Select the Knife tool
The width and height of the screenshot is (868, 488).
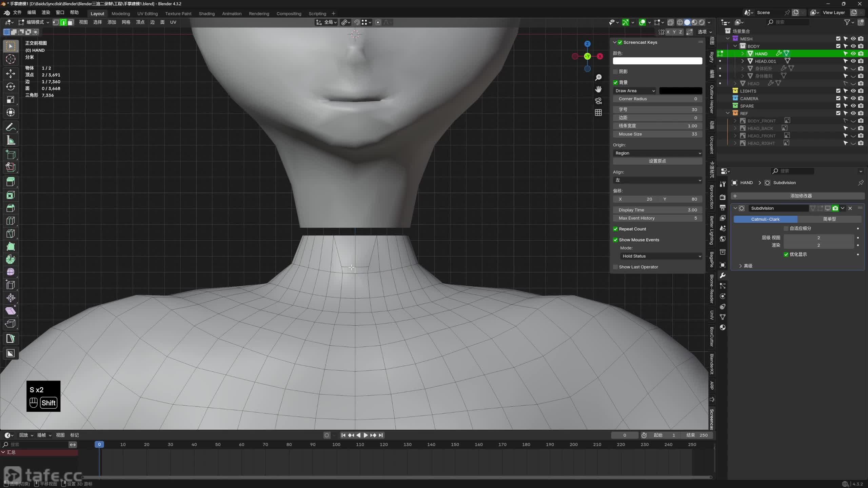point(11,233)
